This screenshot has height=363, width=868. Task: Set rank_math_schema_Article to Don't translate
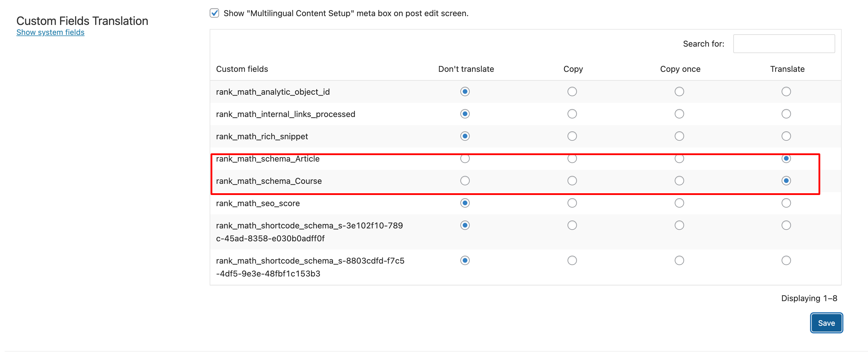pyautogui.click(x=465, y=159)
